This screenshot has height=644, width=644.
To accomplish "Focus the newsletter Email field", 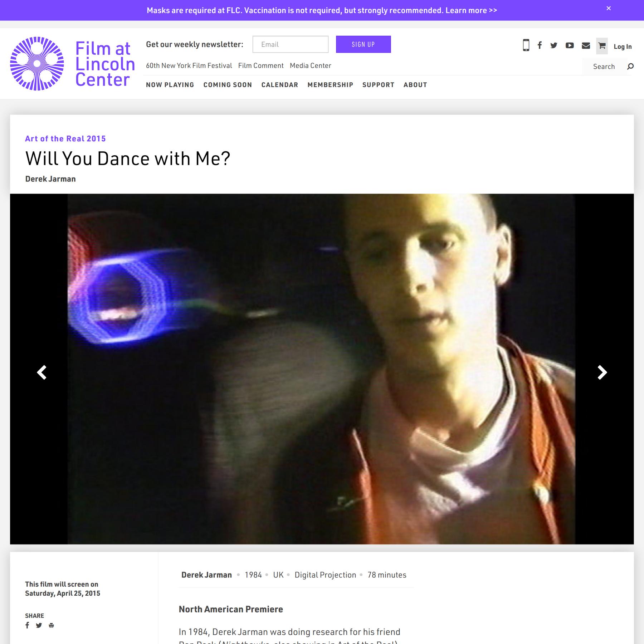I will (291, 44).
